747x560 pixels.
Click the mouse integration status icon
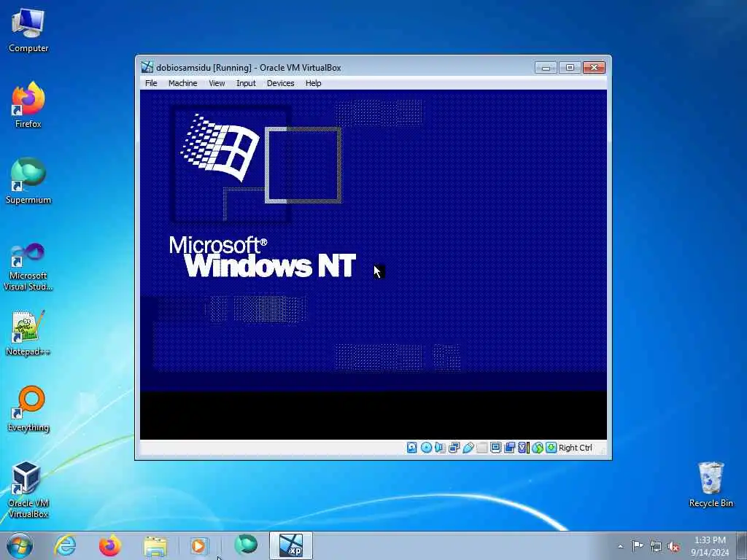click(x=538, y=448)
